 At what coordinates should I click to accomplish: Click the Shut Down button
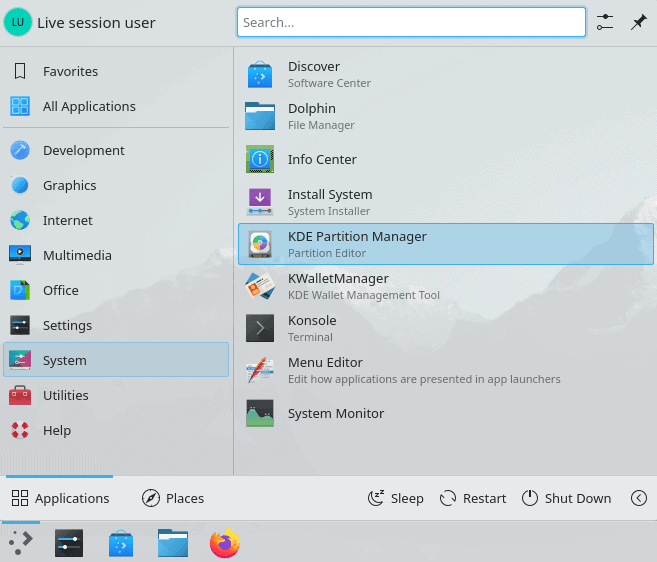[566, 498]
